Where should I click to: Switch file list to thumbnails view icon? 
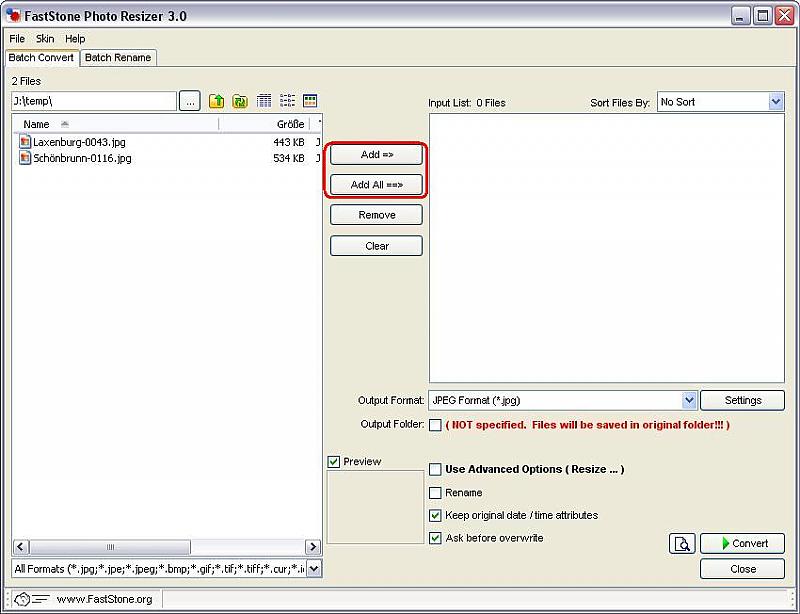[x=310, y=101]
